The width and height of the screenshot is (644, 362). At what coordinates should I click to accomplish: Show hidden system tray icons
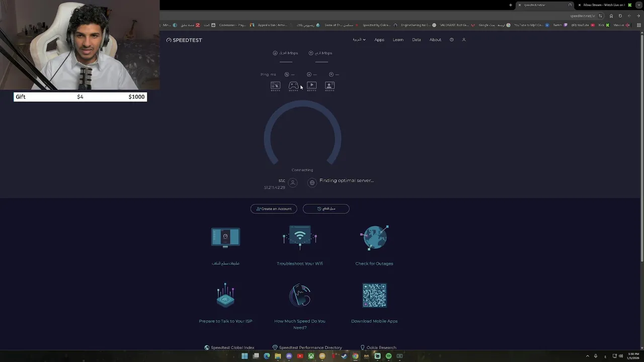point(587,356)
